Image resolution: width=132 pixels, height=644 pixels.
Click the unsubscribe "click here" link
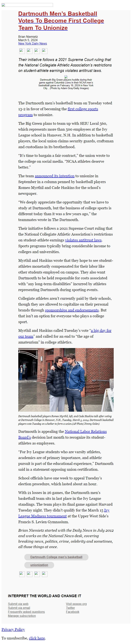37,638
